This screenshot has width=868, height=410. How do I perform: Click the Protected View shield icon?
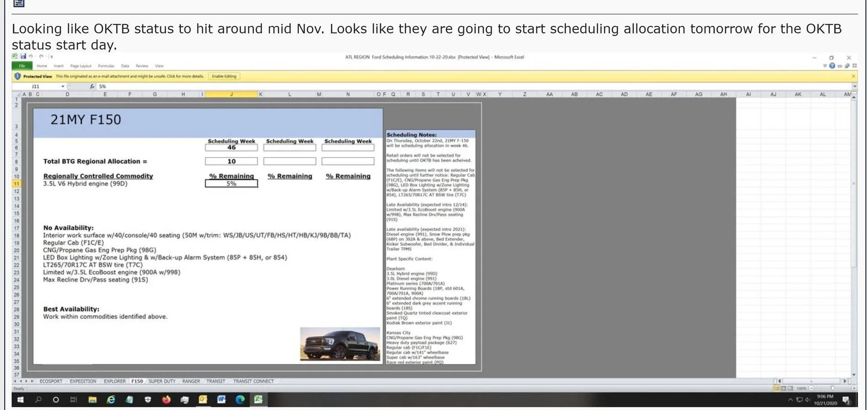(x=17, y=76)
